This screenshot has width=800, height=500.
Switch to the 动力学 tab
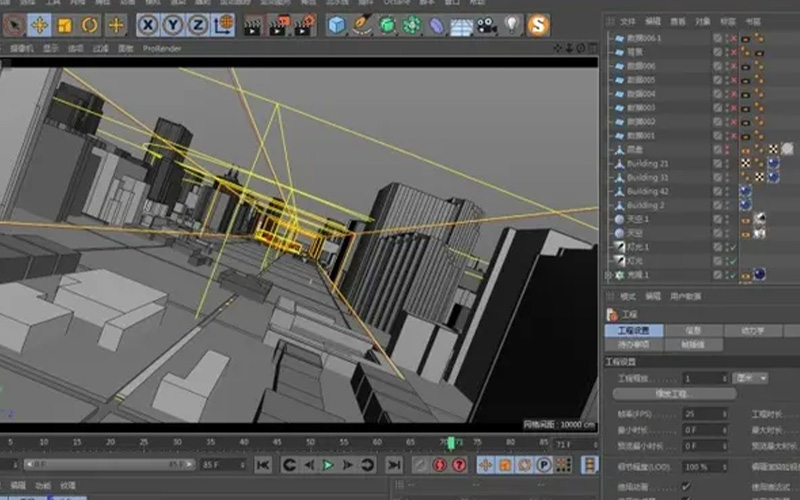pyautogui.click(x=753, y=331)
